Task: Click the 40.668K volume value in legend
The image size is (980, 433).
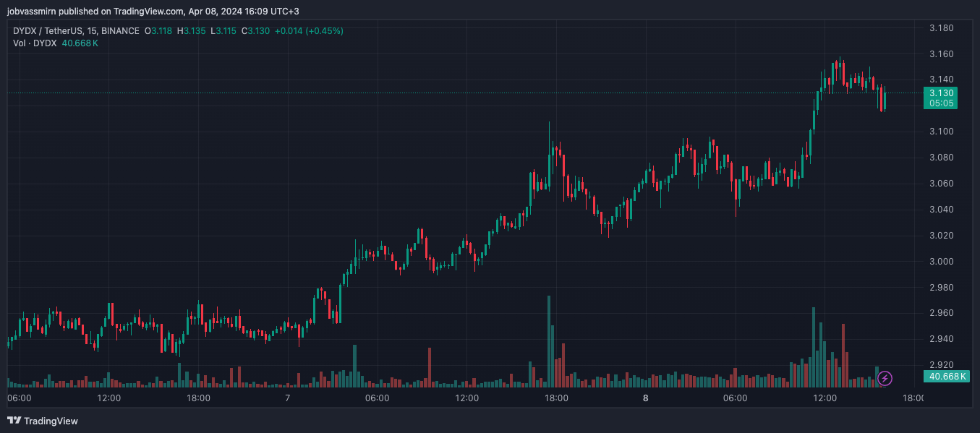Action: pos(80,43)
